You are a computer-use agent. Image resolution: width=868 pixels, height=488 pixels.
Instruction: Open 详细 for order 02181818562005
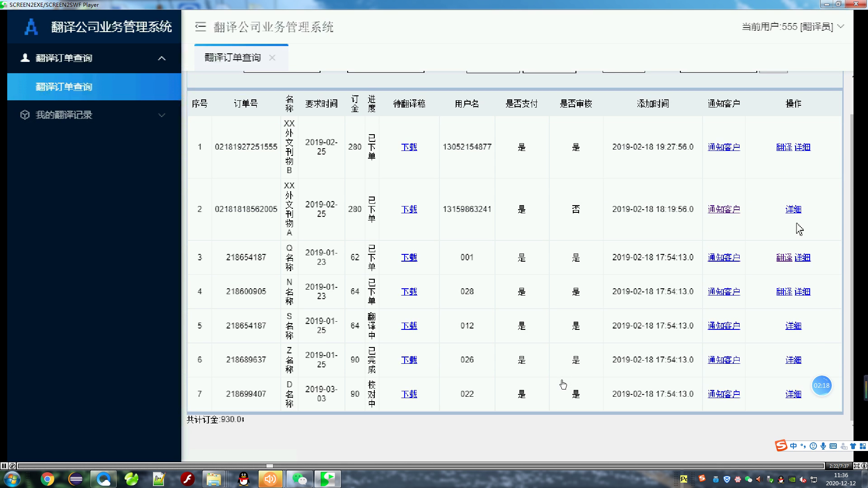(793, 209)
